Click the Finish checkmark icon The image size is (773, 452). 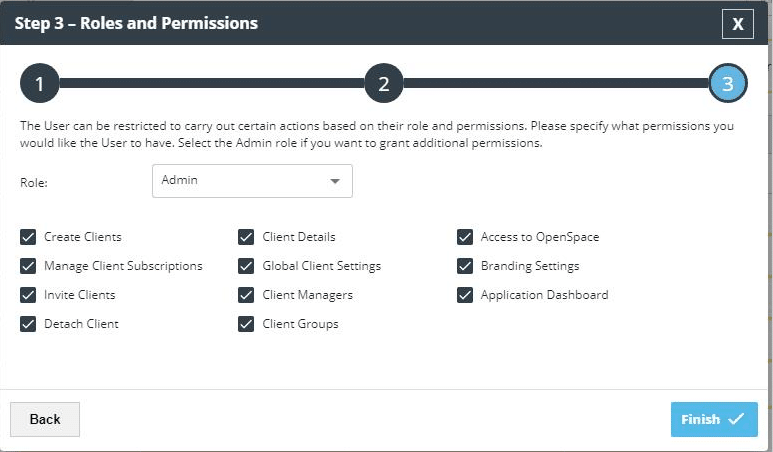coord(736,419)
